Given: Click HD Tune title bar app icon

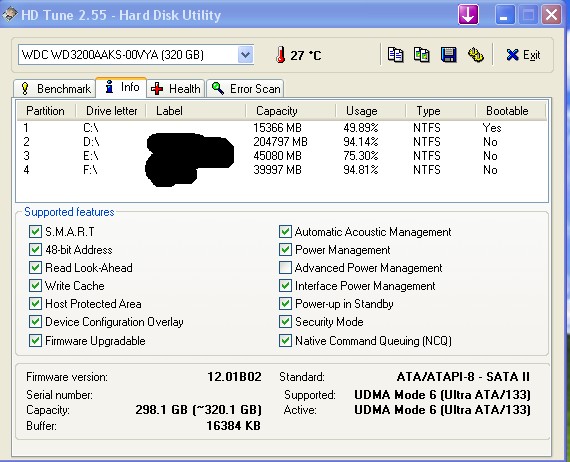Looking at the screenshot, I should click(x=9, y=15).
